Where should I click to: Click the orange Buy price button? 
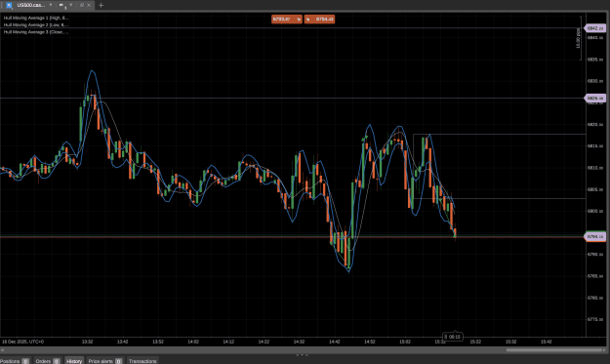tap(319, 20)
